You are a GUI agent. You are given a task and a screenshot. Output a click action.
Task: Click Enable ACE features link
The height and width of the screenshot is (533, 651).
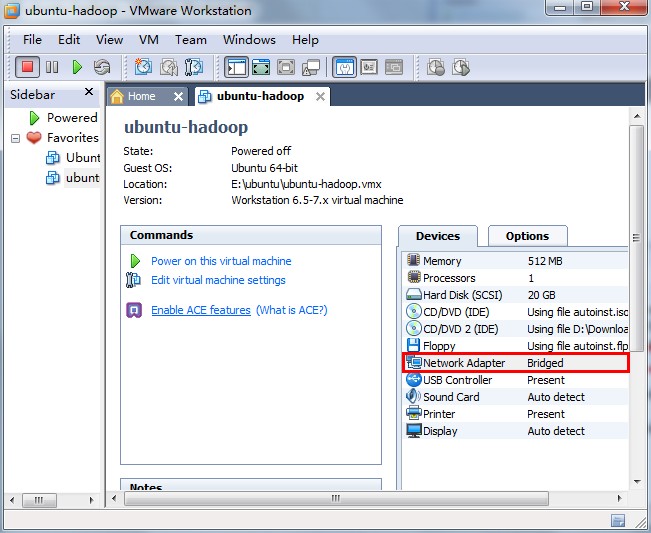[201, 310]
